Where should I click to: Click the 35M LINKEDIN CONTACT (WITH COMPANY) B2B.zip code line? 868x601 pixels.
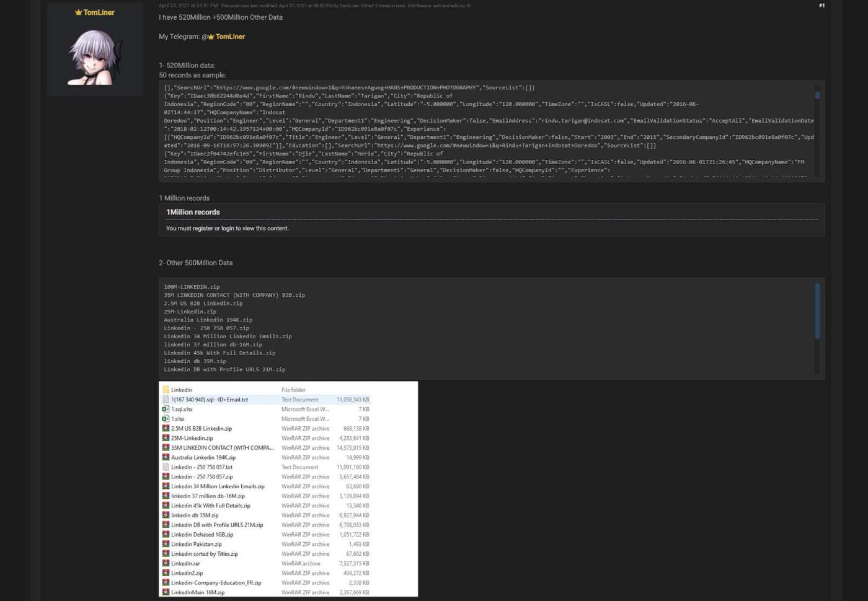[234, 295]
